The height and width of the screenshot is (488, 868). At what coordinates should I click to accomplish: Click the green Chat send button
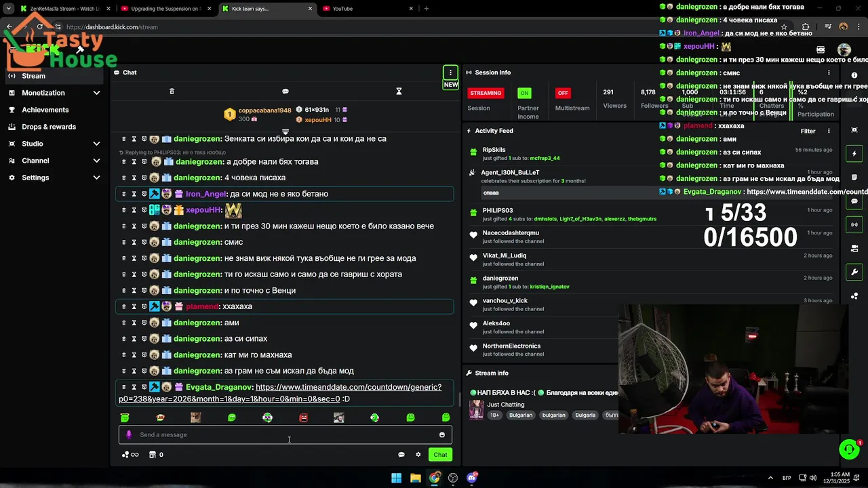[440, 455]
